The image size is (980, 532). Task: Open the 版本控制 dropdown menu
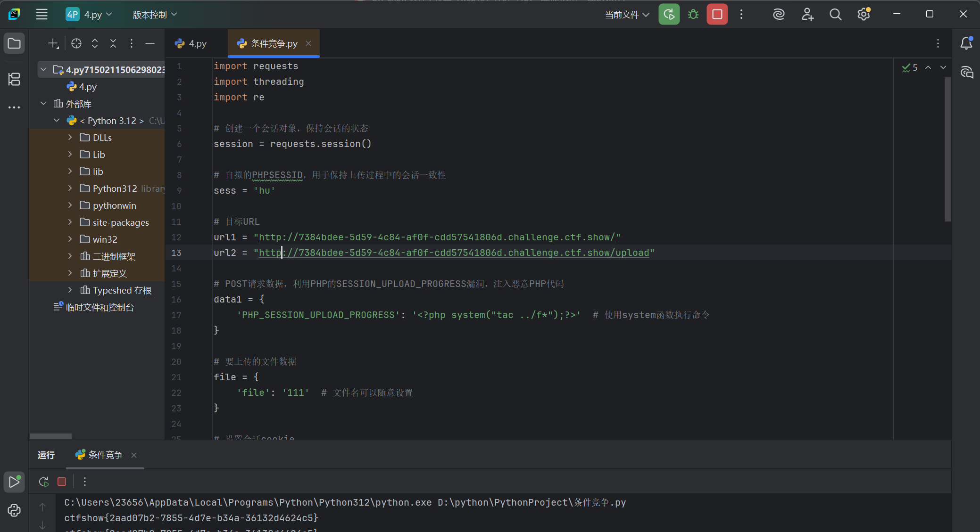pyautogui.click(x=155, y=15)
